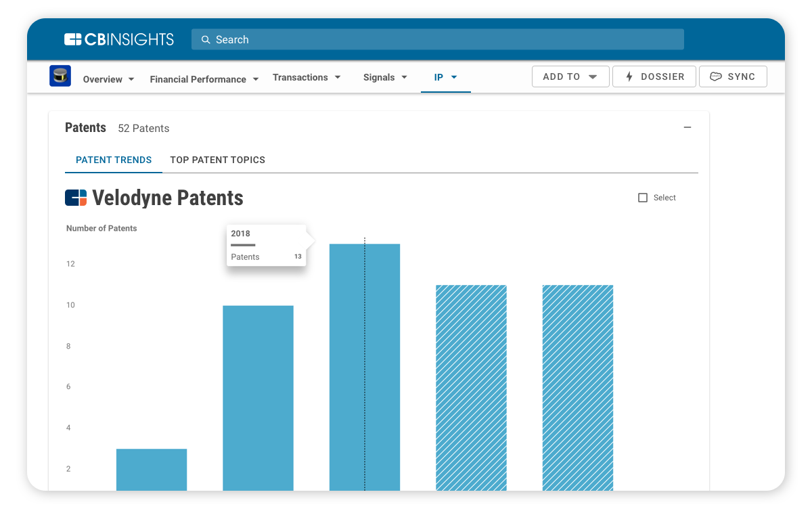The image size is (812, 509).
Task: Click the Search input field
Action: [x=438, y=39]
